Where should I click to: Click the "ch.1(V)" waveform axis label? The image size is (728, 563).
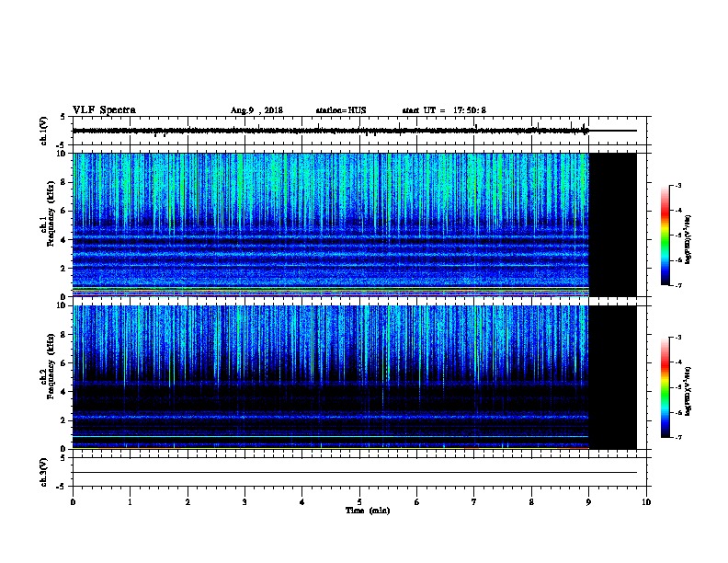(44, 131)
